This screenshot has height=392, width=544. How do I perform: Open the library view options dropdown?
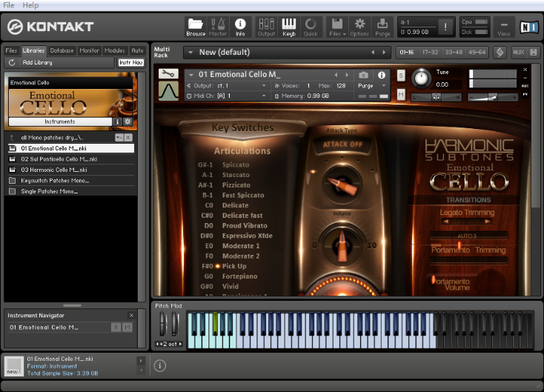pos(119,138)
